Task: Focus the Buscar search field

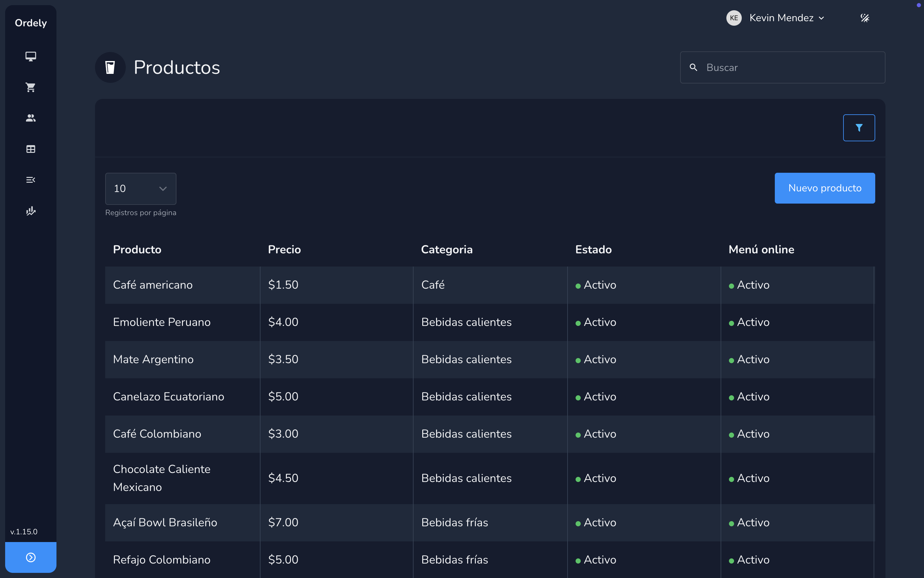Action: [x=782, y=67]
